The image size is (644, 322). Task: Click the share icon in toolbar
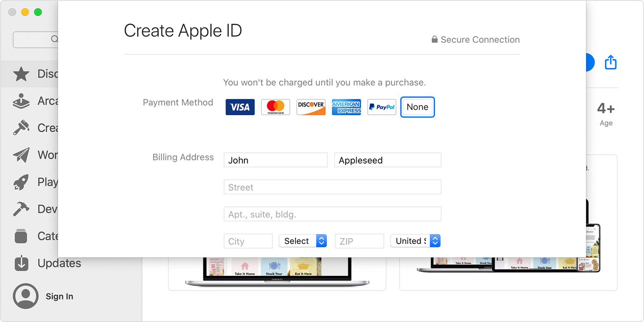(x=611, y=62)
